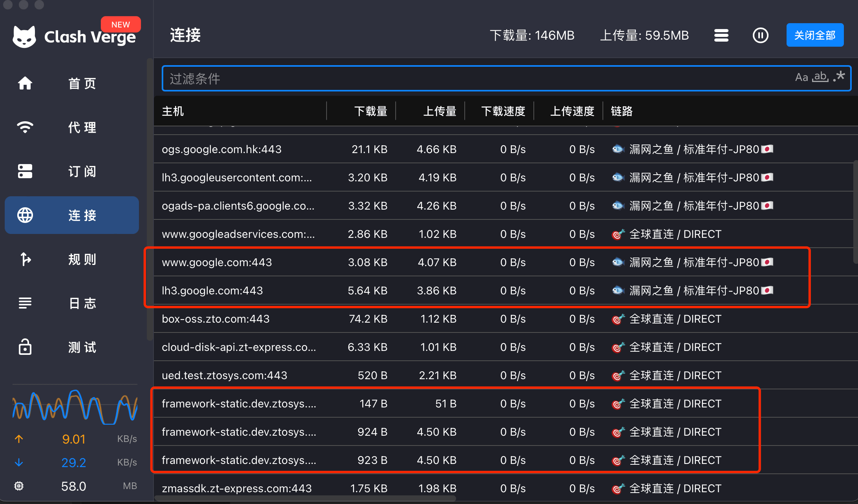858x504 pixels.
Task: Select the lh3.google.com:443 host
Action: tap(212, 290)
